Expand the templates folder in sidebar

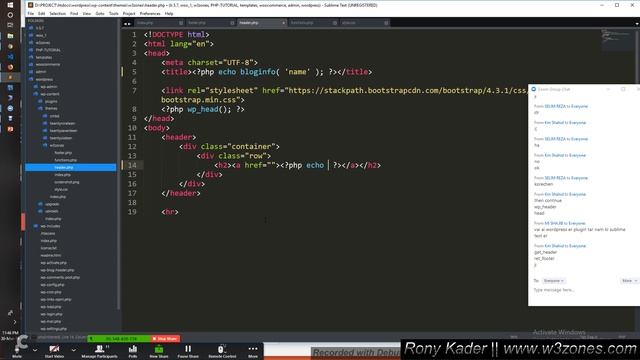pyautogui.click(x=40, y=57)
